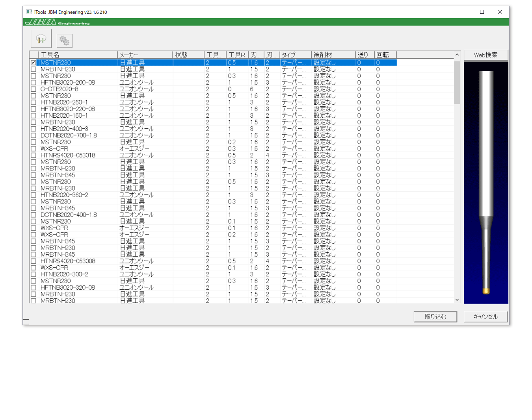Enable checkbox for DCTNB2020-700-1.8

[x=33, y=135]
